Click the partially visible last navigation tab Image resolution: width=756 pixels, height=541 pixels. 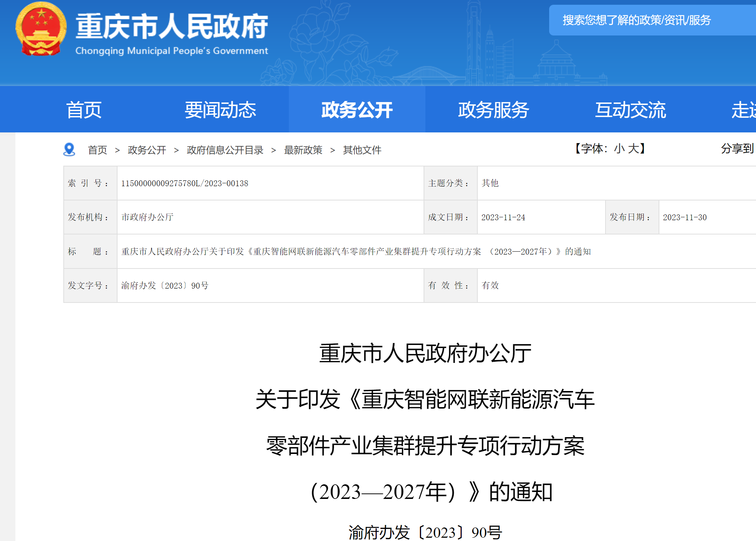coord(743,110)
